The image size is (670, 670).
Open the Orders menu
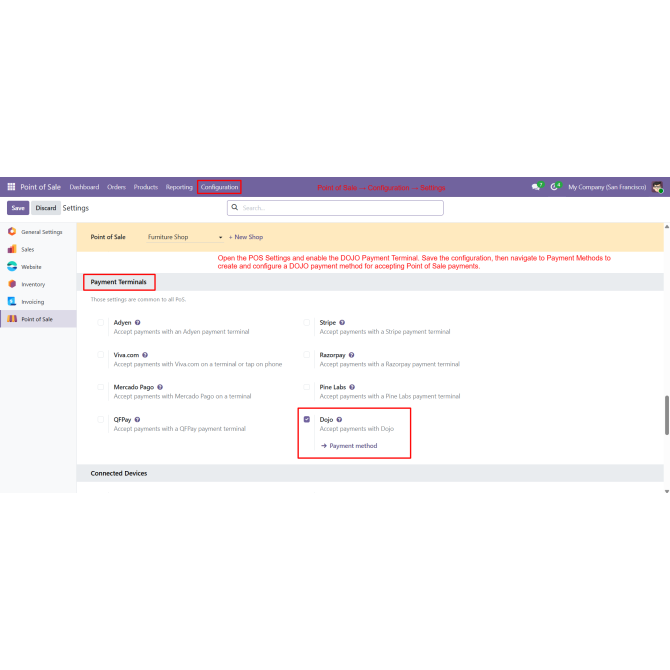click(116, 187)
